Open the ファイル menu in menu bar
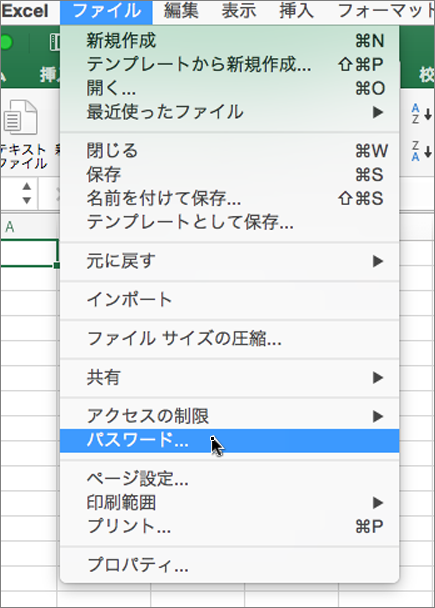 (x=106, y=12)
